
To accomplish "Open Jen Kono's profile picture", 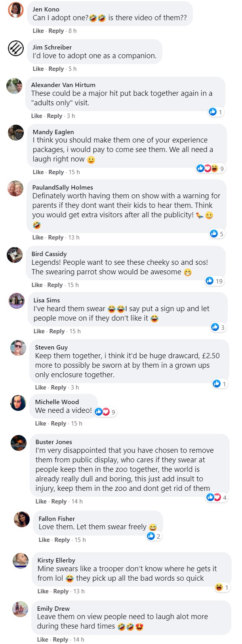I will [x=16, y=10].
